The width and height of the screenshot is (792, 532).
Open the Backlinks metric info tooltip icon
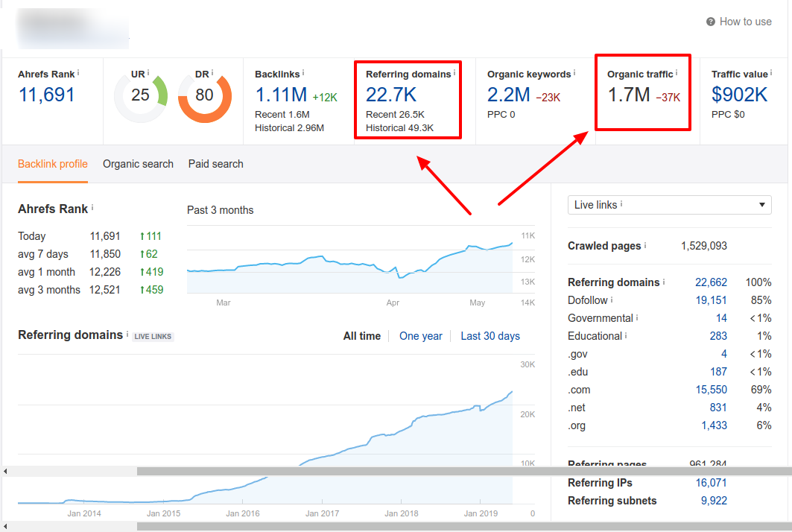click(x=303, y=72)
